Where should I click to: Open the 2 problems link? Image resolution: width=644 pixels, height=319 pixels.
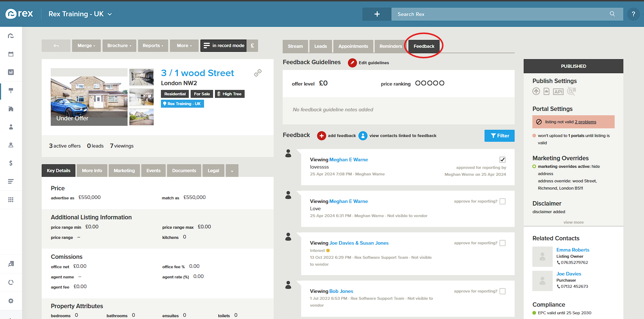(585, 122)
